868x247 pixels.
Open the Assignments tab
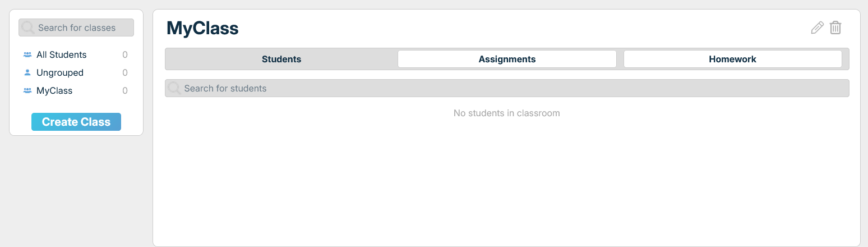click(507, 59)
